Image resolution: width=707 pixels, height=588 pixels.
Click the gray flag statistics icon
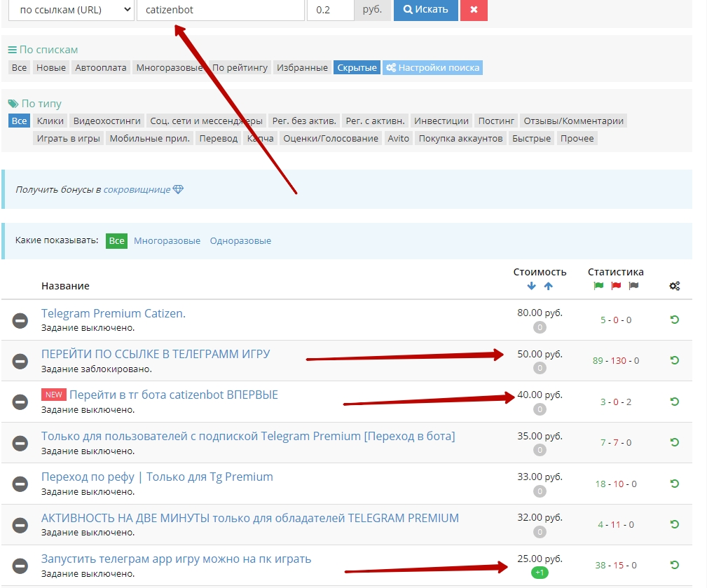[x=633, y=285]
